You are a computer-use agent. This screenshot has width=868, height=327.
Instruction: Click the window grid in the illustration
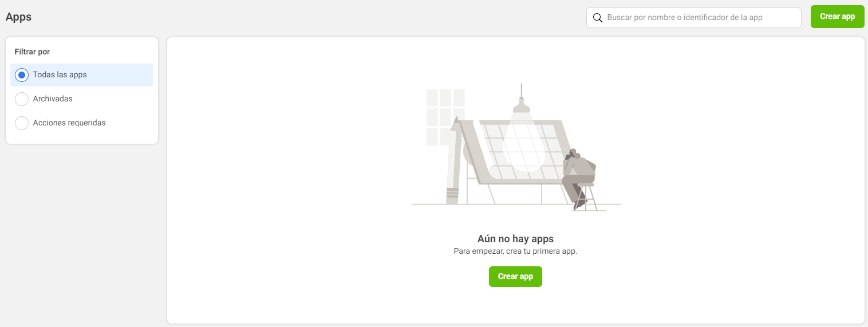coord(445,117)
